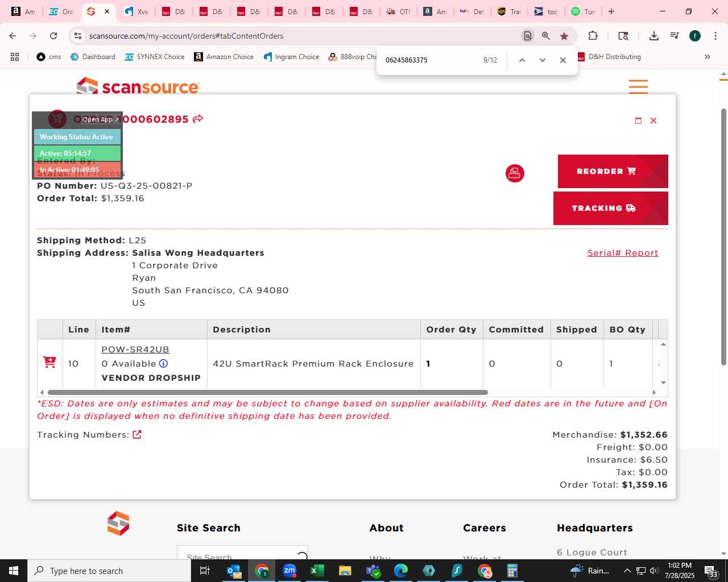728x582 pixels.
Task: Maximize the order details popup
Action: 638,120
